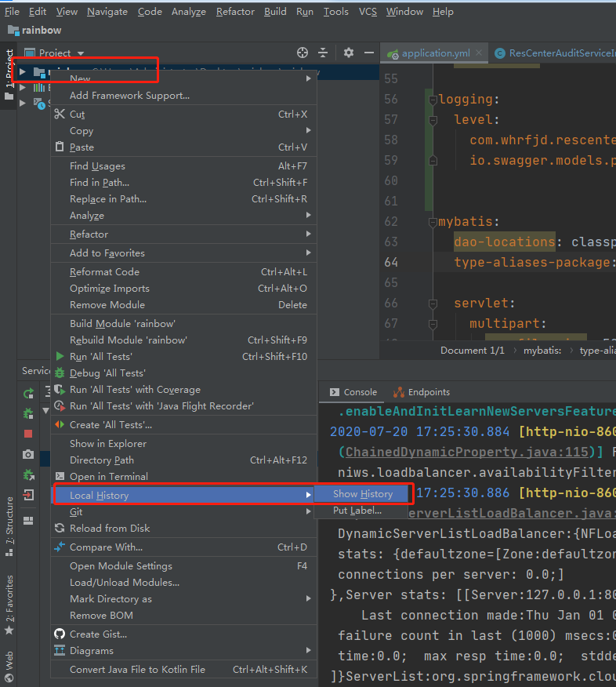Image resolution: width=616 pixels, height=687 pixels.
Task: Fold the servlet: block at line 66
Action: click(433, 304)
